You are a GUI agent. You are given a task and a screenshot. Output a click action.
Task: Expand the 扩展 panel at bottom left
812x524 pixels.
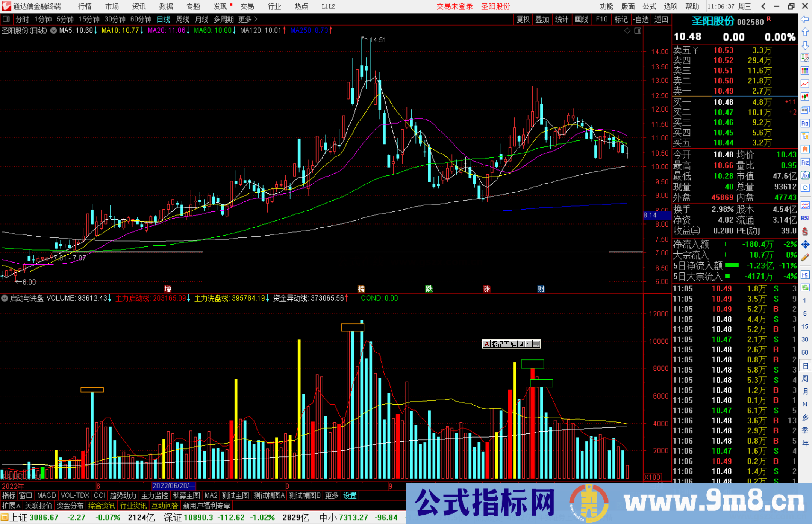pos(11,506)
